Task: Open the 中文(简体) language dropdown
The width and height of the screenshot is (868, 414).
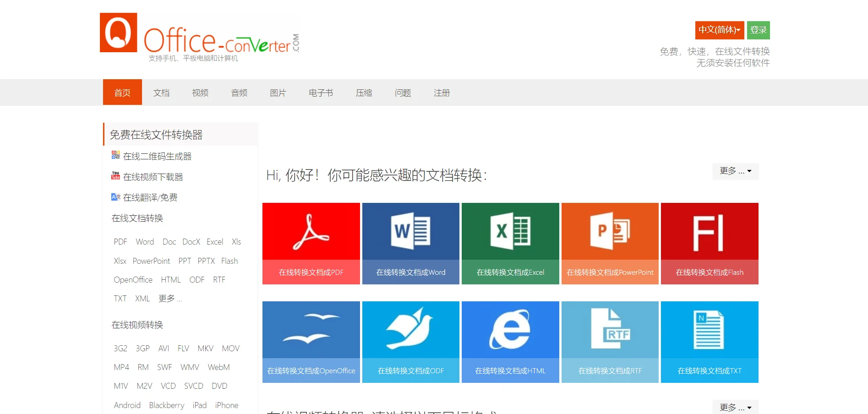Action: click(720, 30)
